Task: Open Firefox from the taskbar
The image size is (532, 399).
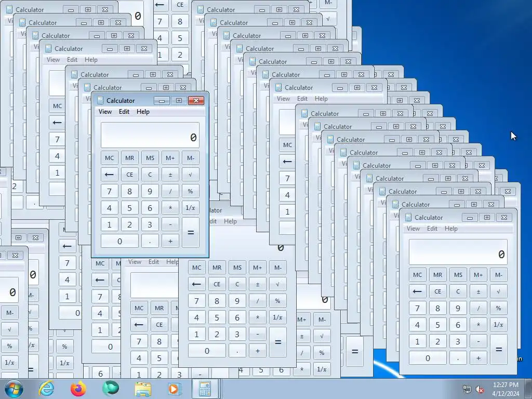Action: [78, 389]
